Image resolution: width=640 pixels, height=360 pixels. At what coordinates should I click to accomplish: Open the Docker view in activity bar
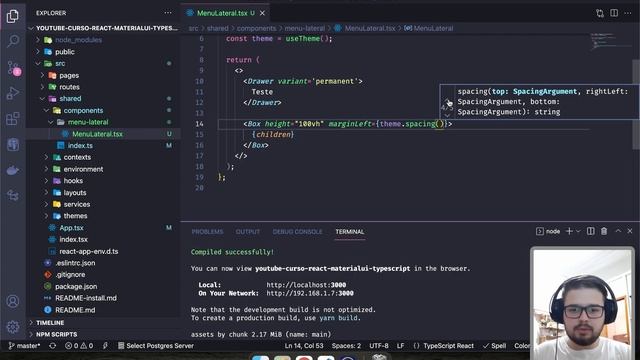(x=13, y=170)
